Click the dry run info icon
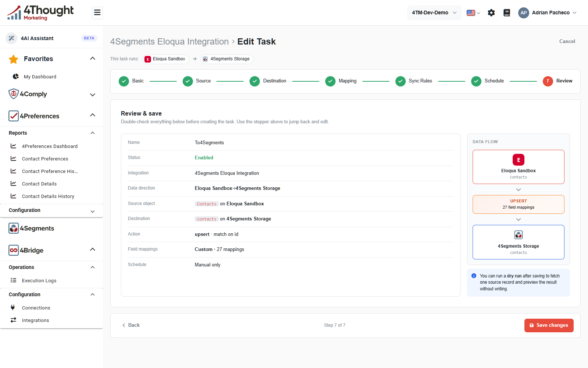This screenshot has width=588, height=368. click(474, 276)
